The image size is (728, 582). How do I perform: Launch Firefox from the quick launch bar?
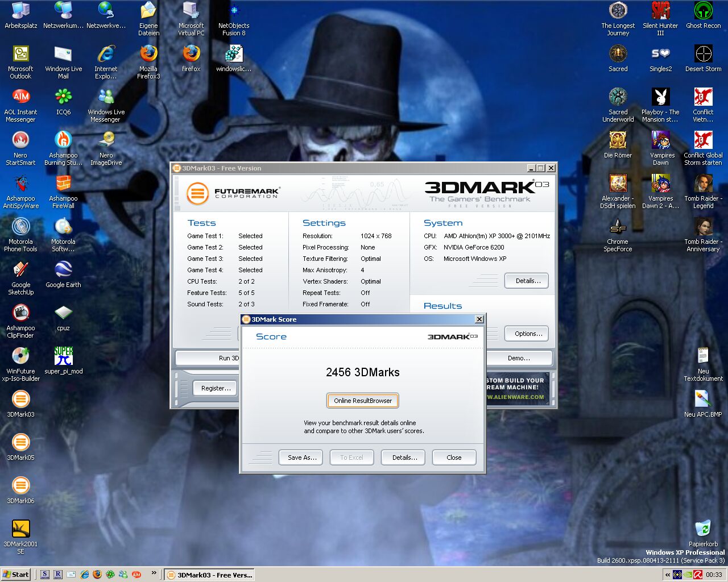(97, 575)
